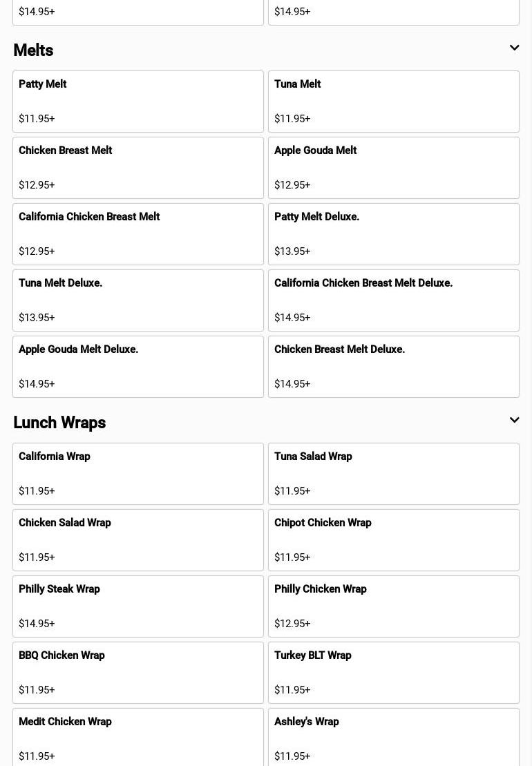Open Apple Gouda Melt Deluxe
Image resolution: width=532 pixels, height=766 pixels.
(x=137, y=367)
